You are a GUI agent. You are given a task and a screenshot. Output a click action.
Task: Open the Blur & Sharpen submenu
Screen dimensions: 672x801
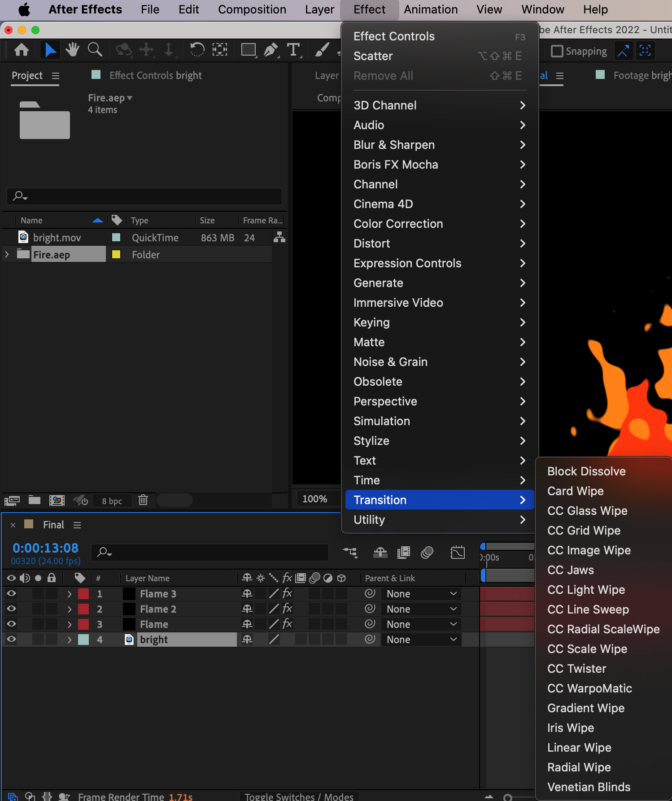point(394,145)
